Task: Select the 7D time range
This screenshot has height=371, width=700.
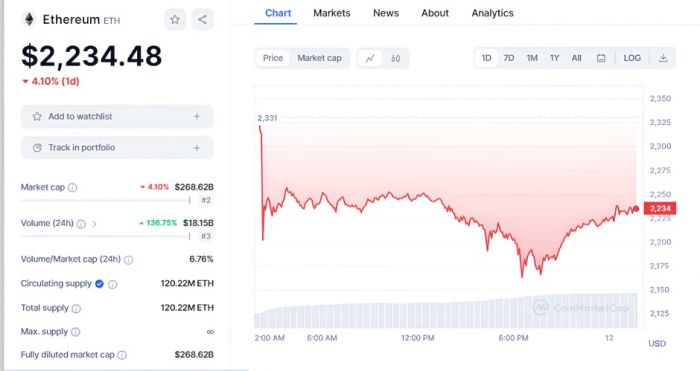Action: tap(508, 58)
